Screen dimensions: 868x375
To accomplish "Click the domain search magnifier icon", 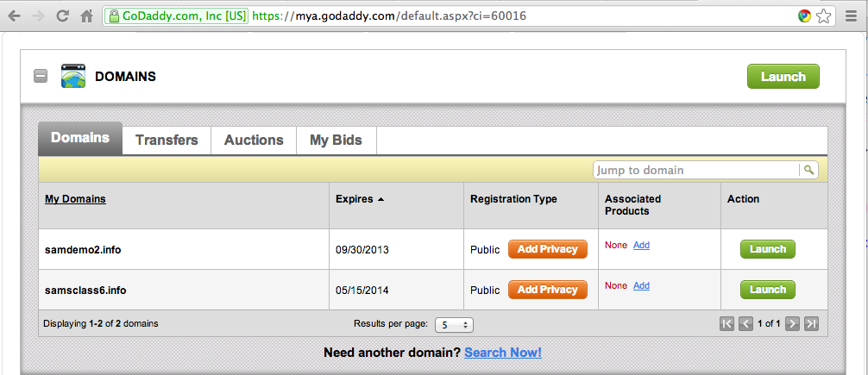I will [808, 170].
